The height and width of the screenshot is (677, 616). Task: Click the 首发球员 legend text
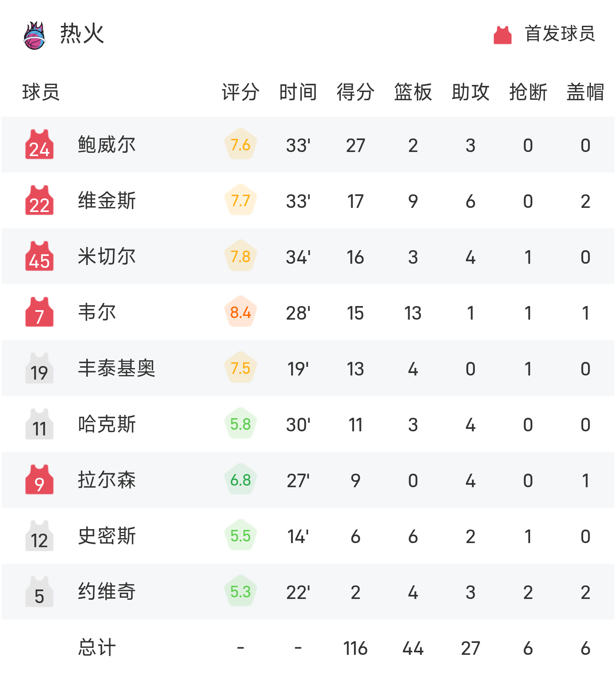tap(560, 34)
